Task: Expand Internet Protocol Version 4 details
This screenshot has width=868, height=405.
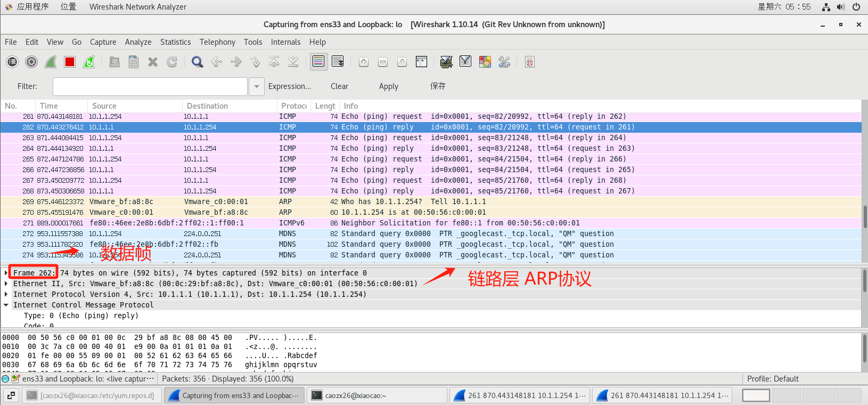Action: point(6,294)
